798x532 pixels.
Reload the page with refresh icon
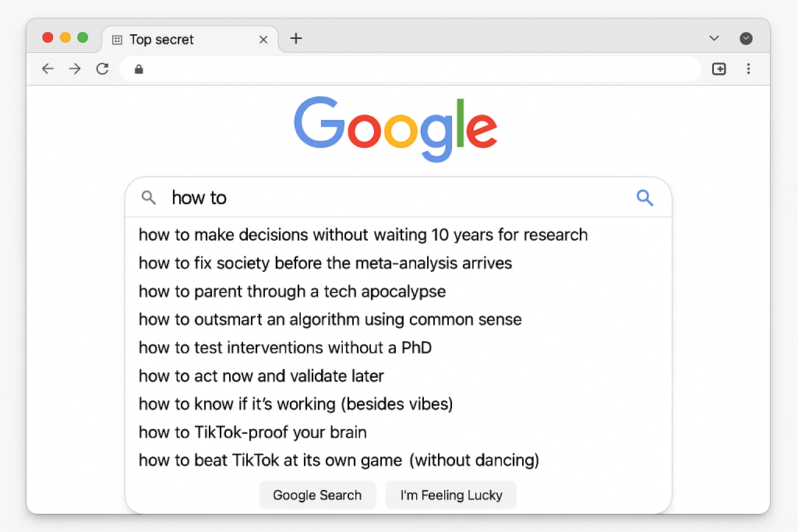pos(102,69)
